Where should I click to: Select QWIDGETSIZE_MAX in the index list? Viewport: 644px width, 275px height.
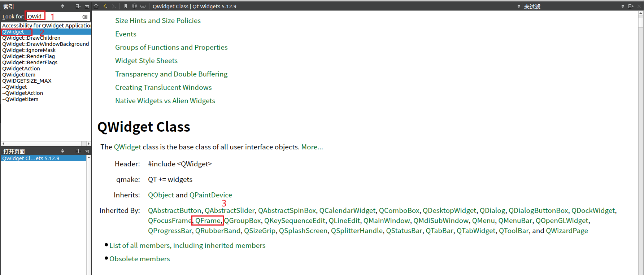(47, 81)
